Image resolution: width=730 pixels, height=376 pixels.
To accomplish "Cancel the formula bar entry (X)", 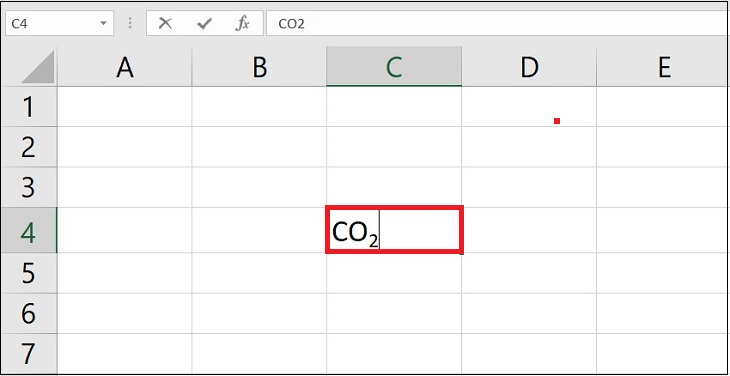I will (x=165, y=23).
